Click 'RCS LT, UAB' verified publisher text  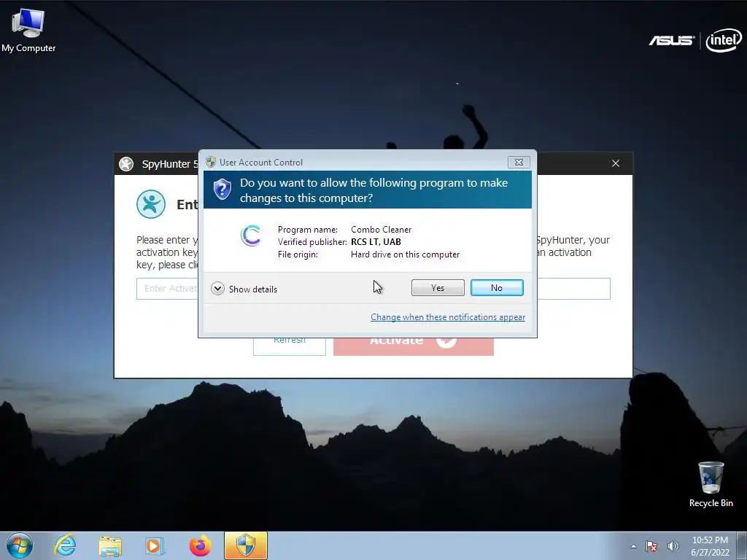[x=376, y=242]
